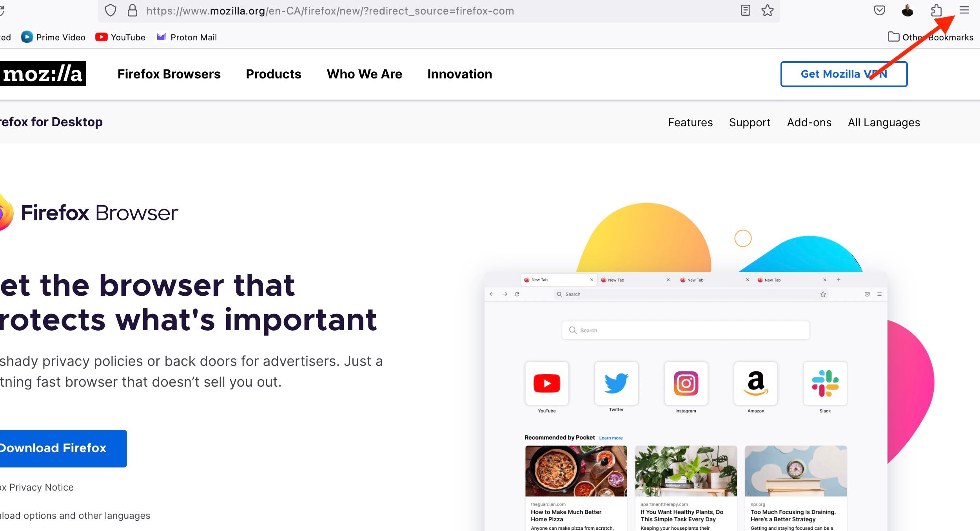Click the YouTube shortcut icon in Firefox
Image resolution: width=980 pixels, height=531 pixels.
547,382
